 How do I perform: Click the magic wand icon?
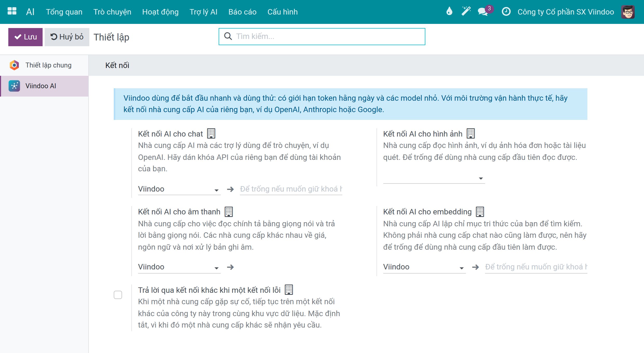(x=466, y=11)
